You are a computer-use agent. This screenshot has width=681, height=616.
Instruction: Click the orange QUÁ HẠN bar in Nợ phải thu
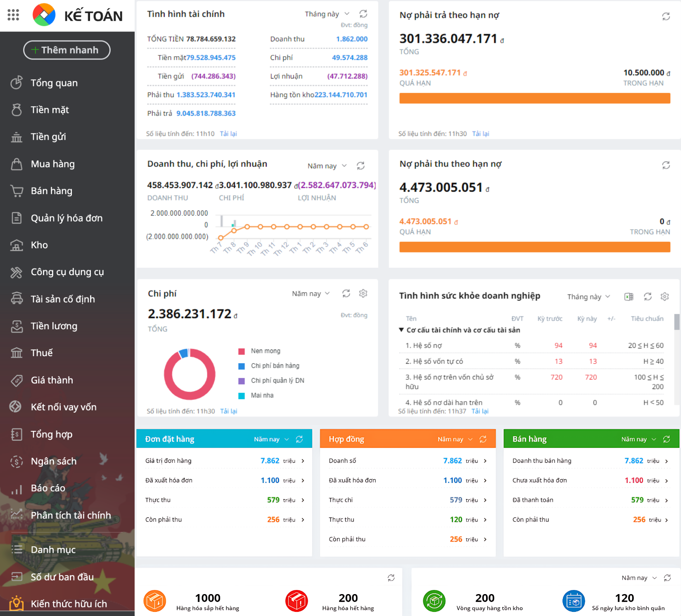click(x=534, y=247)
